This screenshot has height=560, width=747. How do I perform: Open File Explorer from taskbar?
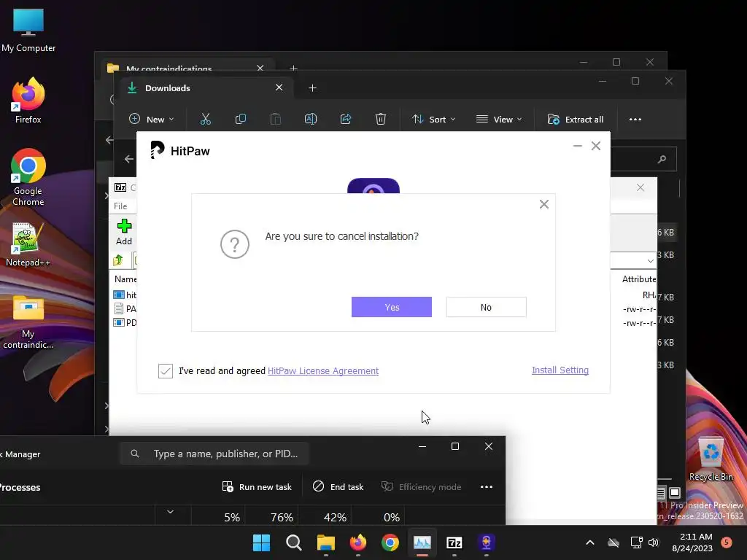[326, 542]
